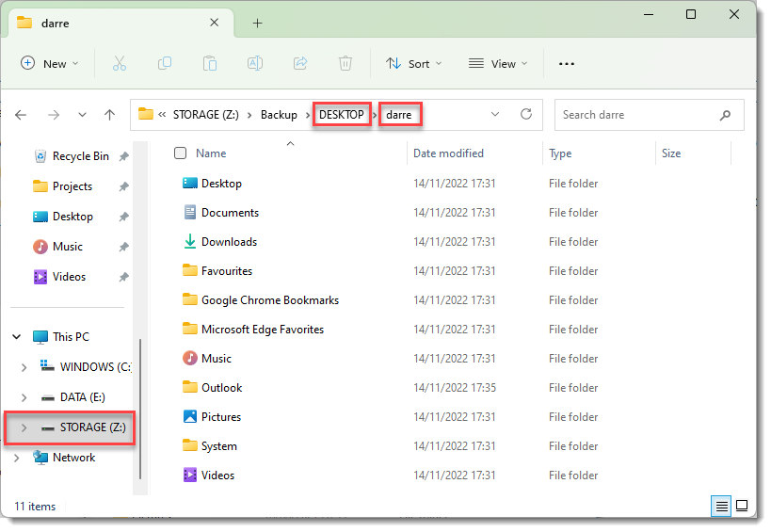Click pin icon next to sidebar Music
The width and height of the screenshot is (771, 532).
point(124,247)
